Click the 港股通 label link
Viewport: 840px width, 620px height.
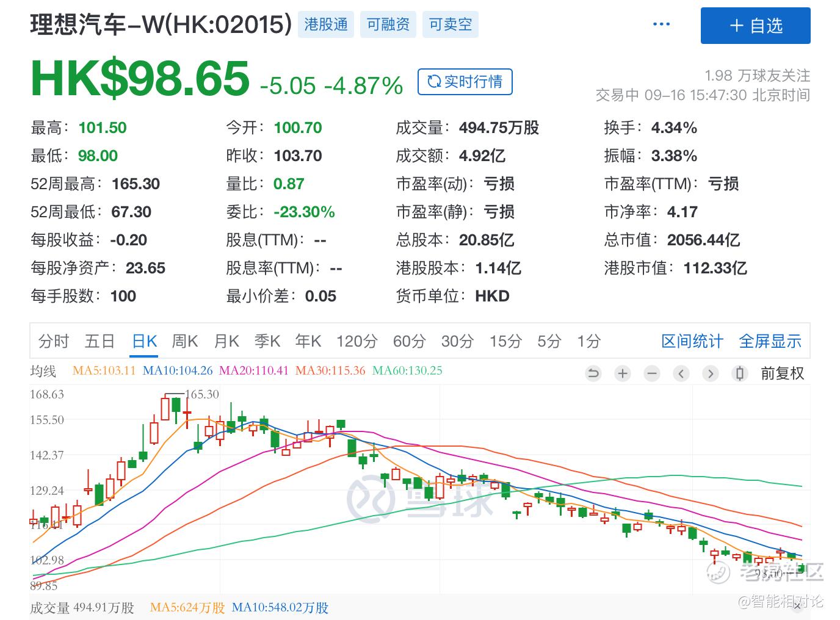click(326, 24)
